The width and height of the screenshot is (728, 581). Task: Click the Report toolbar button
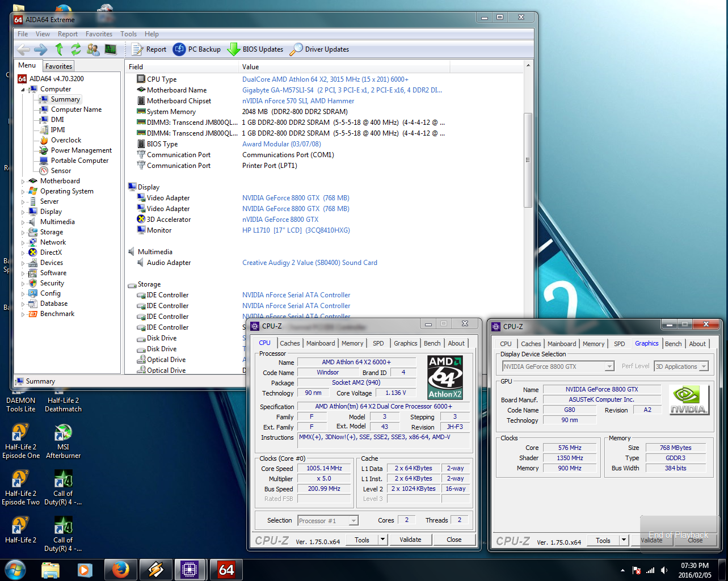pyautogui.click(x=149, y=49)
